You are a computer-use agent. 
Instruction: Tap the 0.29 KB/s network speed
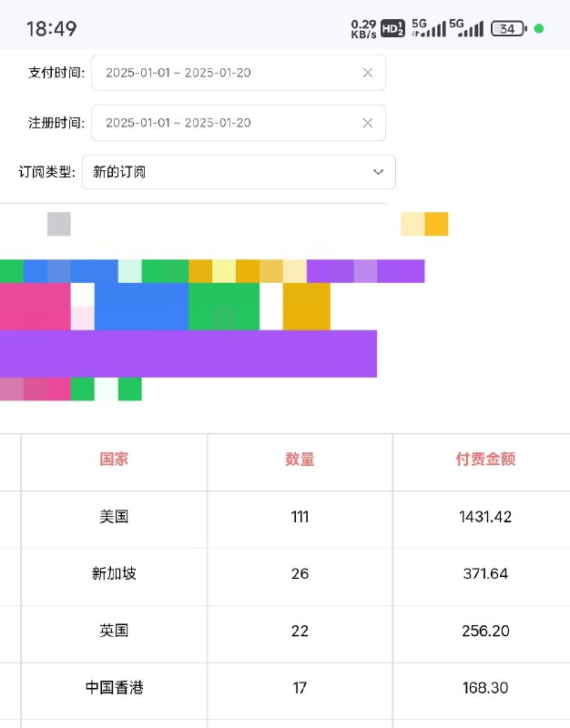tap(363, 29)
